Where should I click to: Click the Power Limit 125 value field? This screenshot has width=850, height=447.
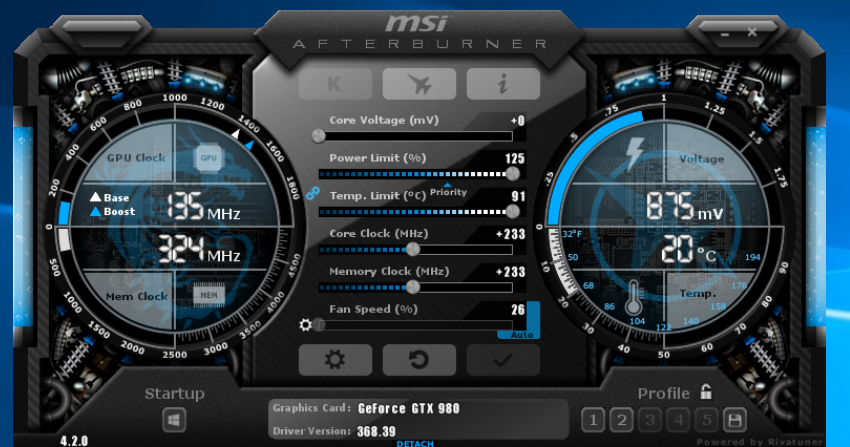click(x=514, y=159)
